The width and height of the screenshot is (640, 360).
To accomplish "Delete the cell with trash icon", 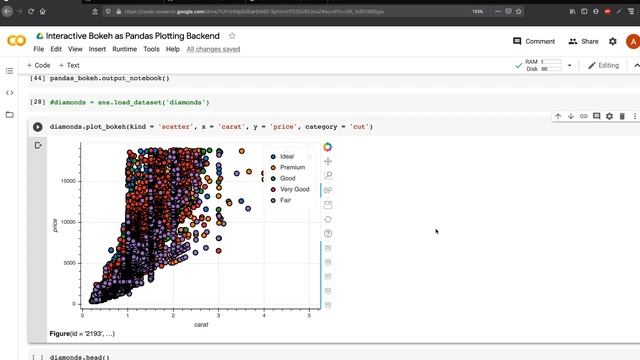I will click(x=622, y=116).
